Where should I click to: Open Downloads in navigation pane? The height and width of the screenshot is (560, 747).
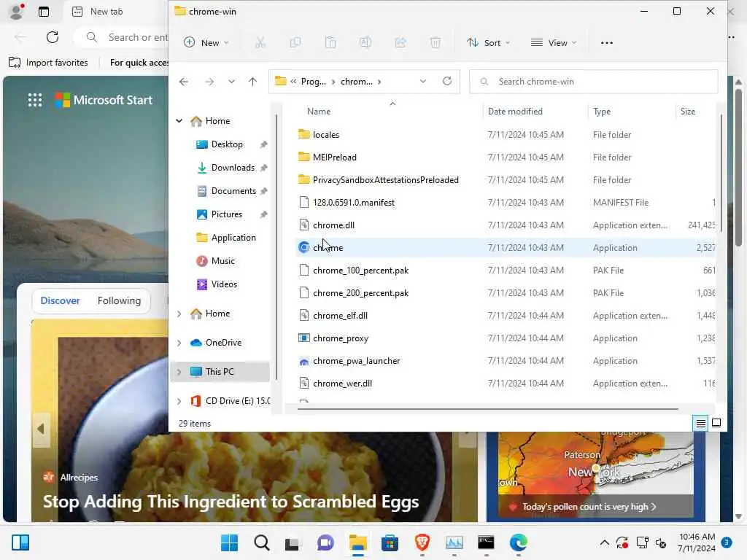tap(233, 168)
